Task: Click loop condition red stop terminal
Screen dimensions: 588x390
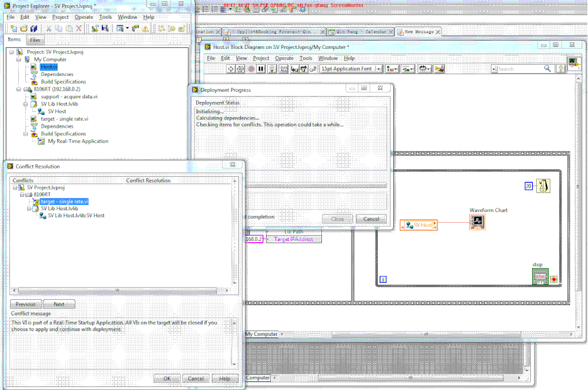Action: [554, 279]
